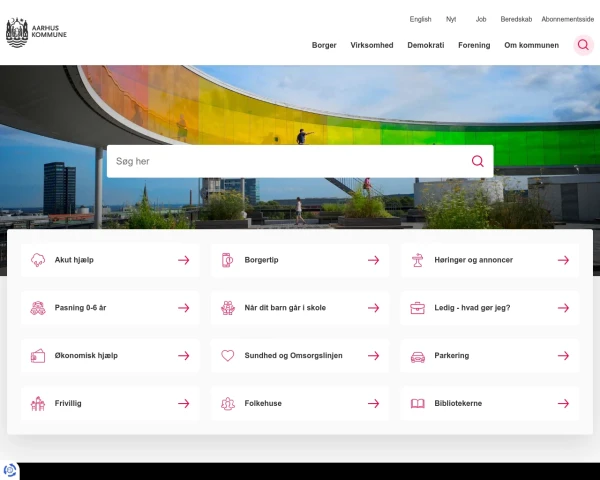This screenshot has height=480, width=600.
Task: Open cookie settings badge at bottom corner
Action: [x=9, y=470]
